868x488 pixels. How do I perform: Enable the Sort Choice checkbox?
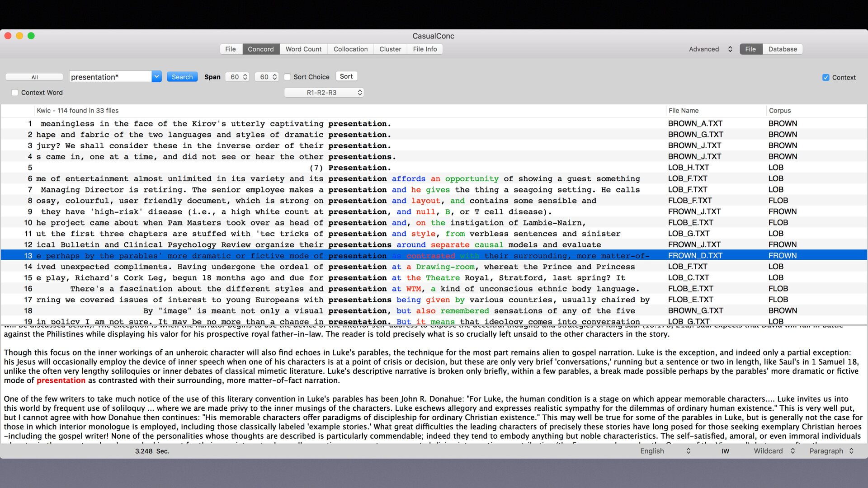[x=287, y=77]
